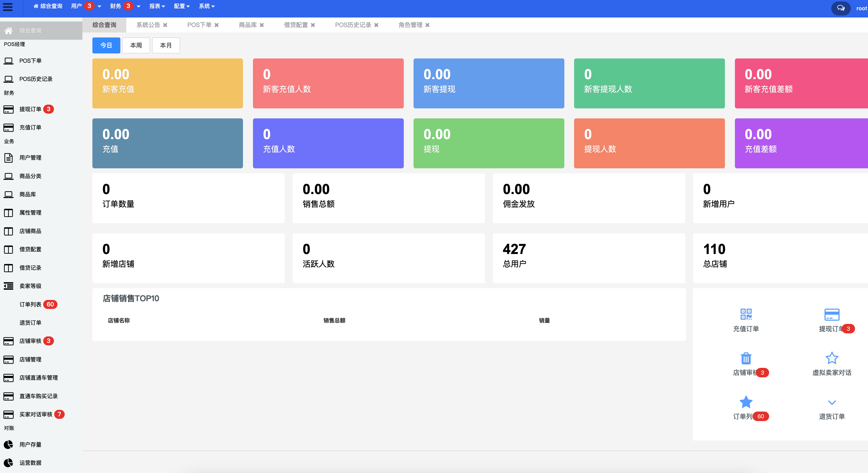Click the chevron 退货订单 shortcut icon
Image resolution: width=868 pixels, height=473 pixels.
[x=832, y=402]
